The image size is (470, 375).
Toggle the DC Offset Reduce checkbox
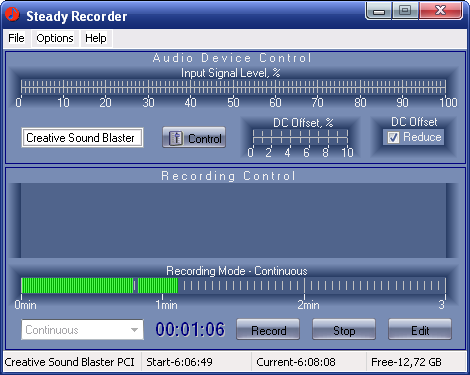click(x=393, y=137)
